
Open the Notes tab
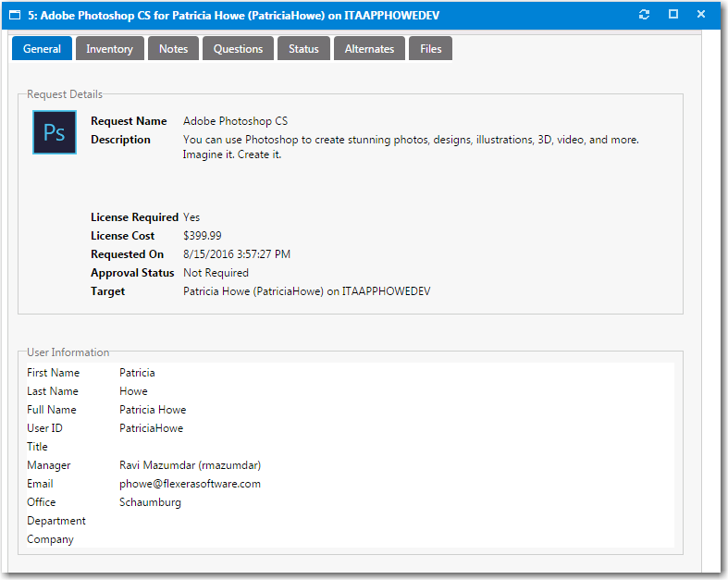coord(173,49)
